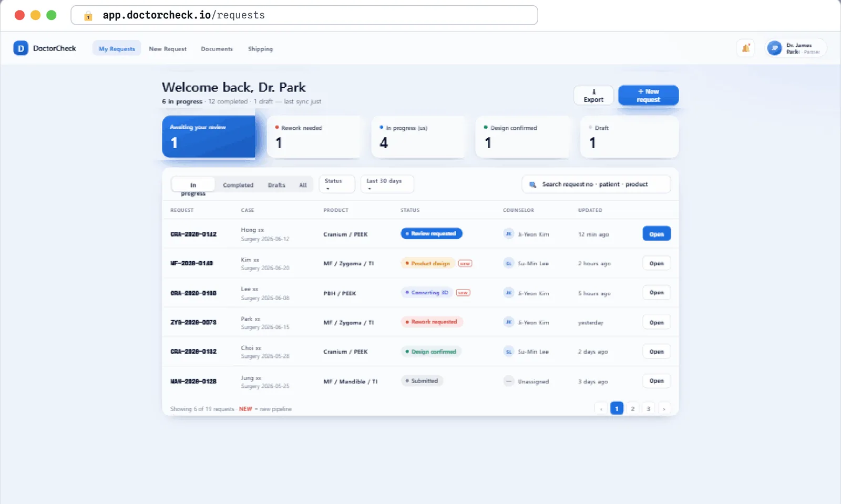Click the address bar lock icon
Image resolution: width=841 pixels, height=504 pixels.
(x=88, y=16)
